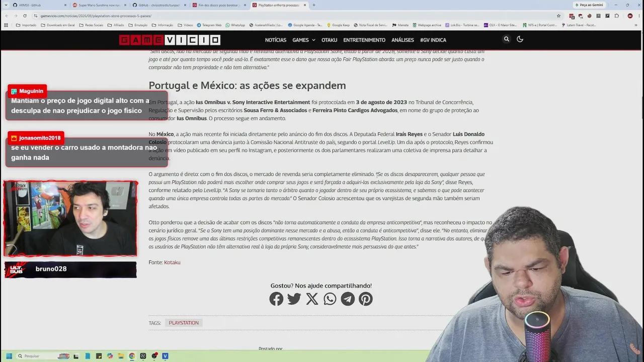Click the Peça ao Gemini button

coord(589,5)
